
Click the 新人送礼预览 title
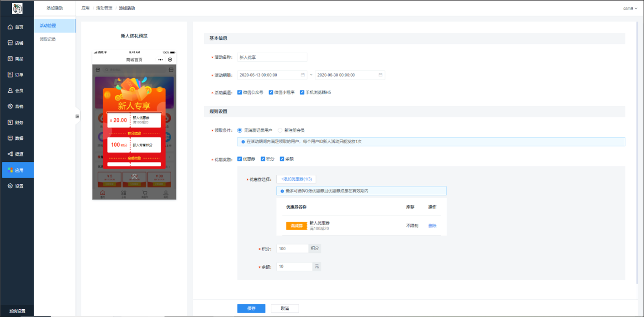click(x=134, y=36)
